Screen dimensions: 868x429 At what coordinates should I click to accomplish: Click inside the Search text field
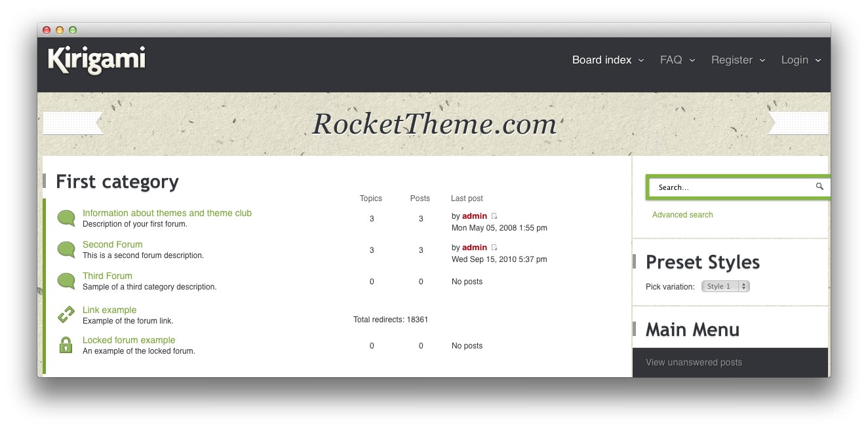click(733, 187)
